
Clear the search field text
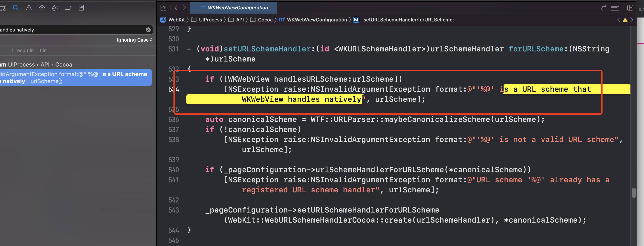(148, 30)
